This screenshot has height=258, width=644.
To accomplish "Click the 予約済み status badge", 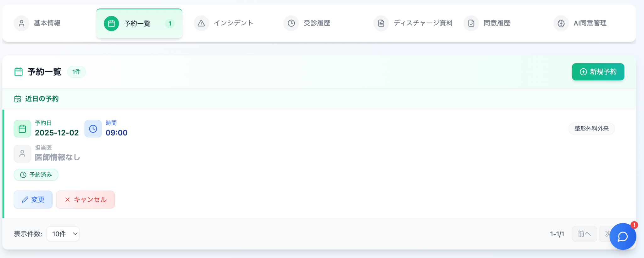I will point(36,175).
